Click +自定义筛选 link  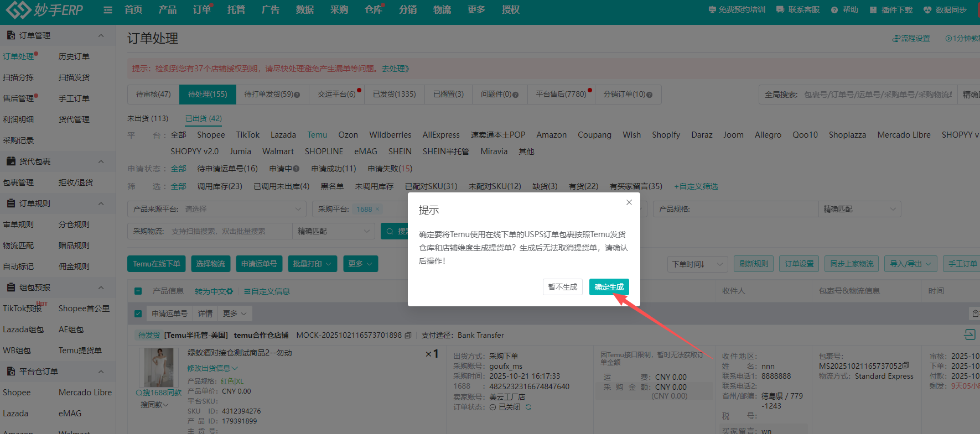click(696, 186)
